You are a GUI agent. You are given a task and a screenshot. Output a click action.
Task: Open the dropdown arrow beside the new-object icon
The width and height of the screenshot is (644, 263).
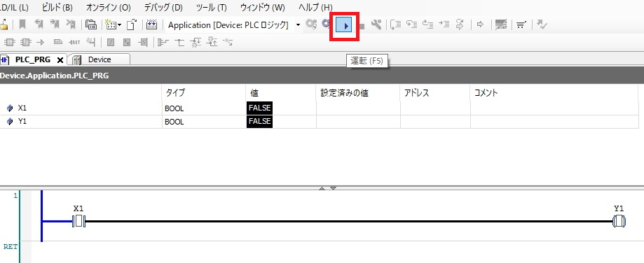click(x=120, y=25)
